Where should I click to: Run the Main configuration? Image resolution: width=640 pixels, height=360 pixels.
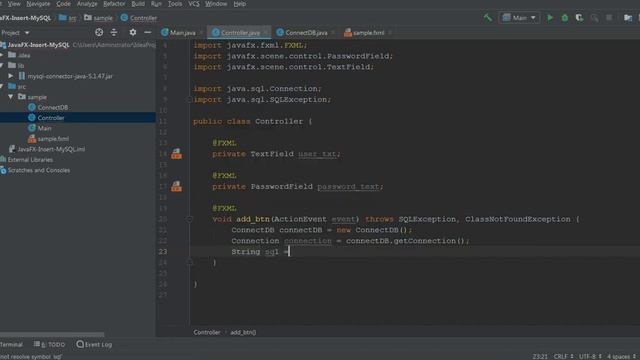550,18
